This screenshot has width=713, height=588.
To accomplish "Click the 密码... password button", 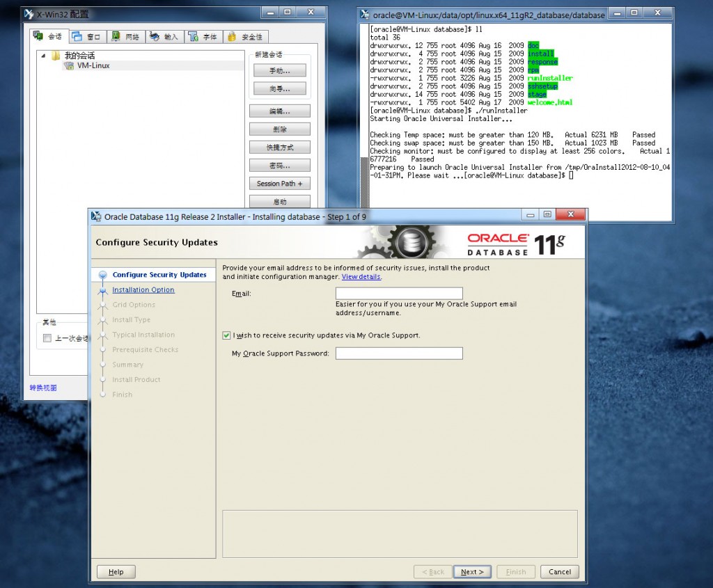I will (280, 166).
